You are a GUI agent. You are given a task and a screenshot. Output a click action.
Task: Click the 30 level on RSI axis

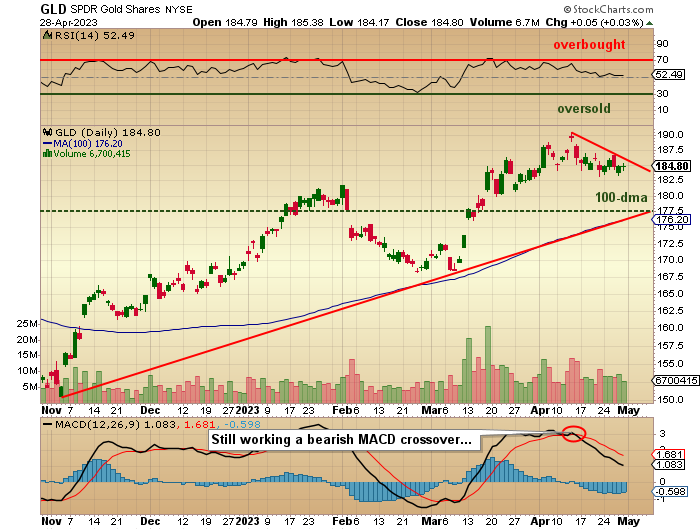coord(662,93)
